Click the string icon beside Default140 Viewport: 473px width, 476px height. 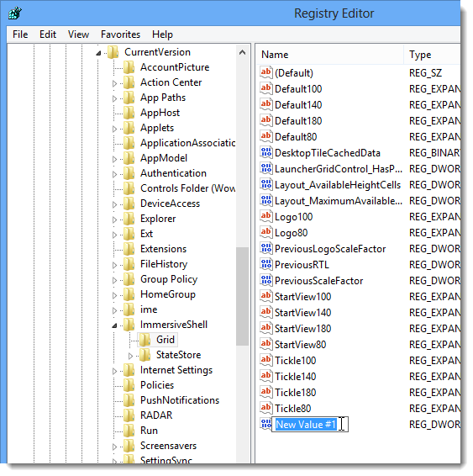266,105
